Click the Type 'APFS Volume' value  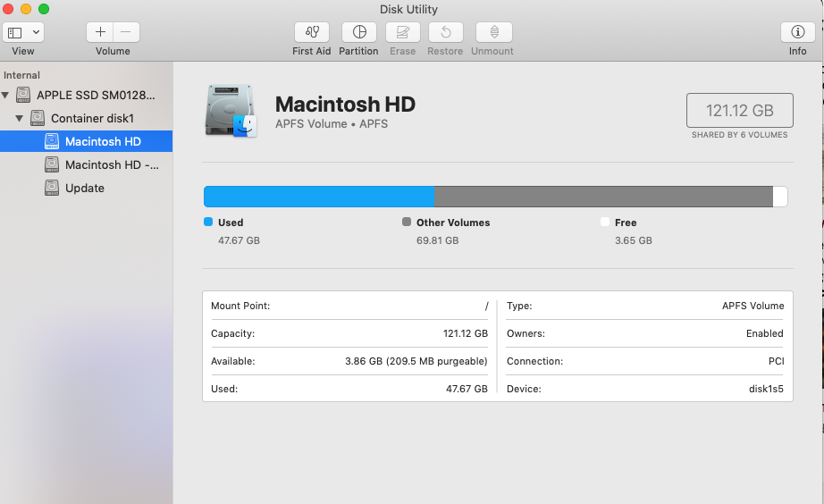753,306
